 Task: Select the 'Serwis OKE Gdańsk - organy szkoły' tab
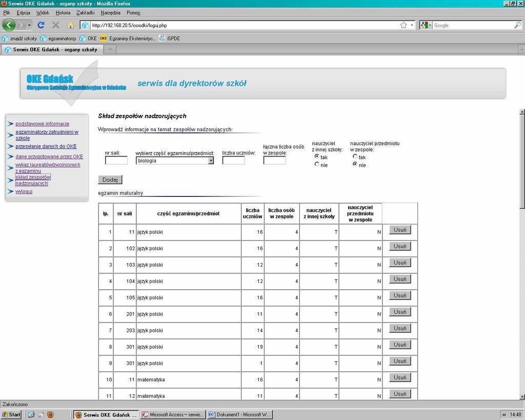pos(51,50)
